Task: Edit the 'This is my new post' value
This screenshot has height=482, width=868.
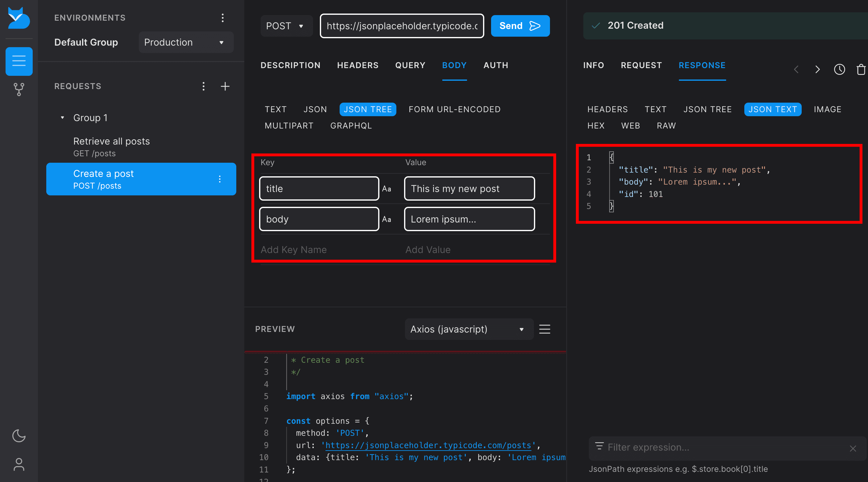Action: coord(469,189)
